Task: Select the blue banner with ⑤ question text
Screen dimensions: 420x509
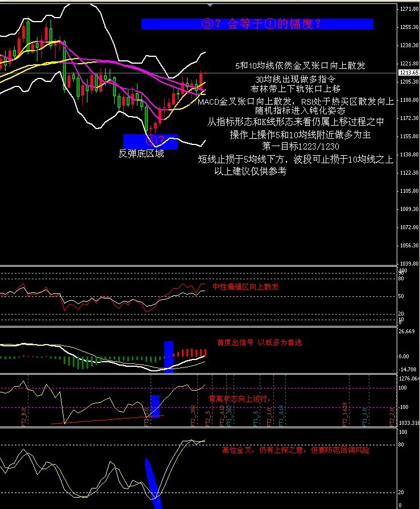Action: [257, 24]
